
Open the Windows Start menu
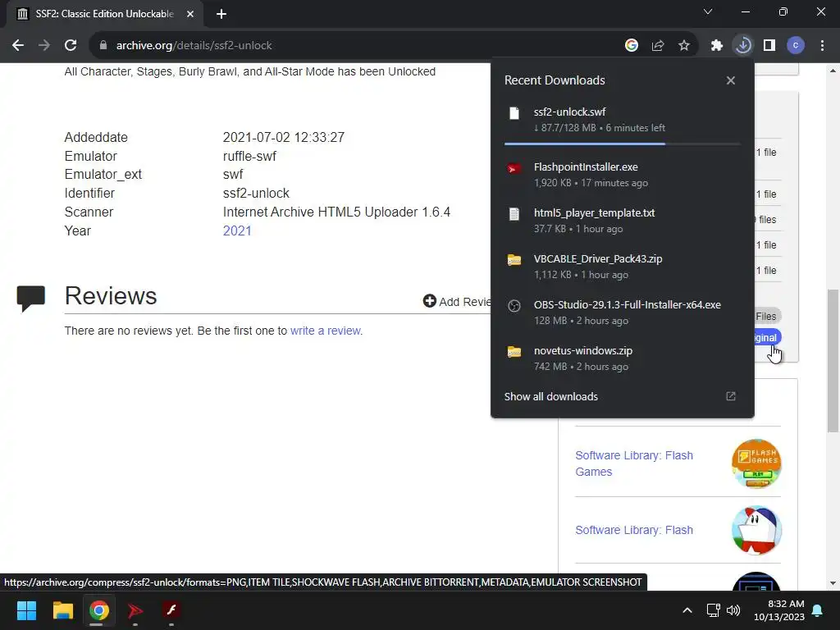coord(26,610)
